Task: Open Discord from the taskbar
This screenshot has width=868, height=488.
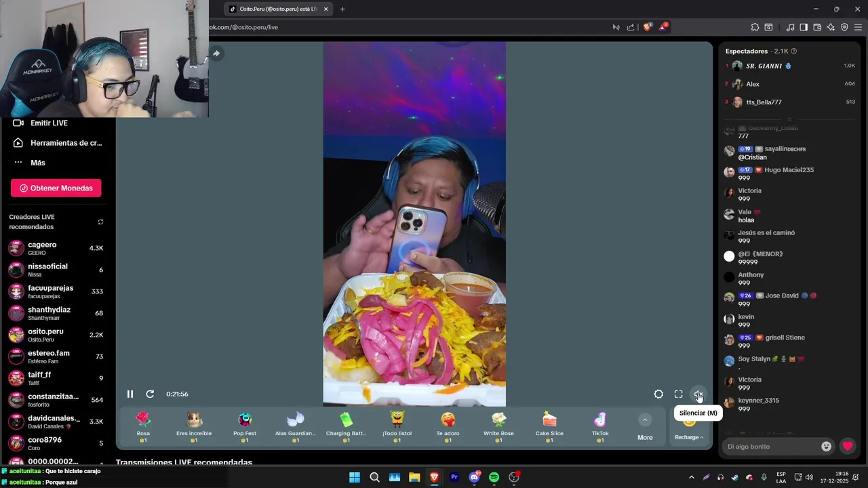Action: [x=474, y=477]
